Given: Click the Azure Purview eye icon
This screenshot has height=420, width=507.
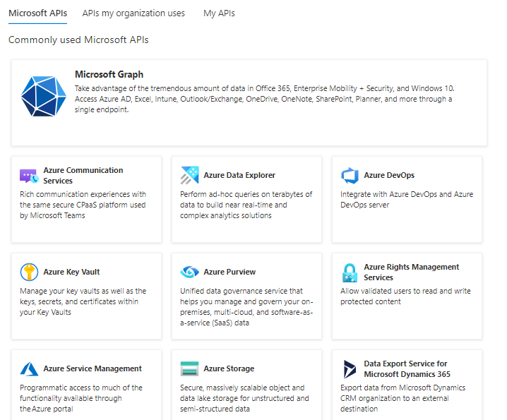Looking at the screenshot, I should tap(189, 272).
